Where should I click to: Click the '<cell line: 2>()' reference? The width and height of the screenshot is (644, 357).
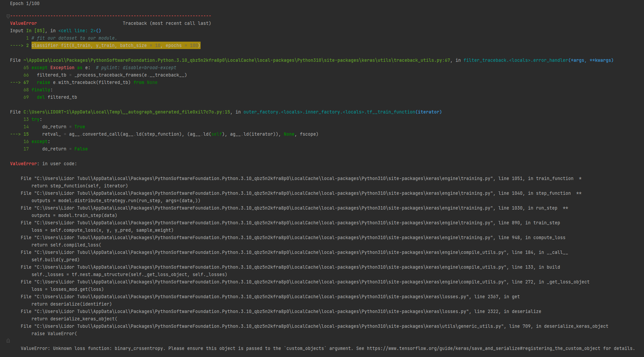(80, 31)
